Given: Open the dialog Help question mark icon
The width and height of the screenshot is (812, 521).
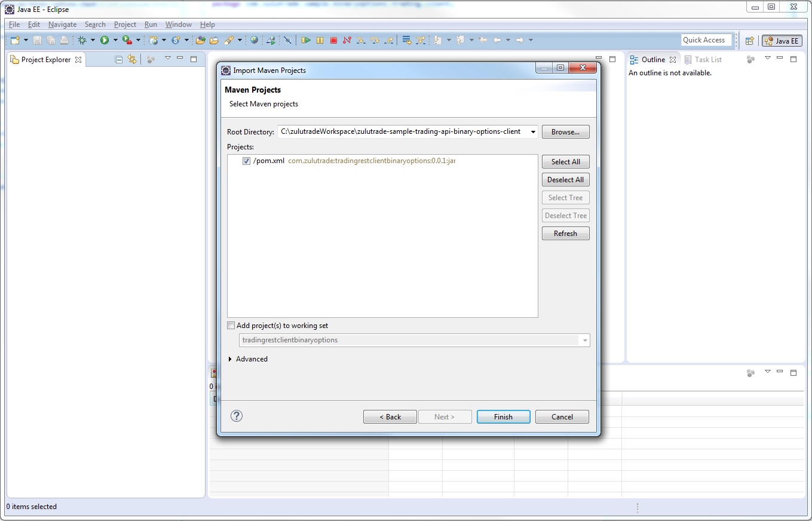Looking at the screenshot, I should 237,416.
